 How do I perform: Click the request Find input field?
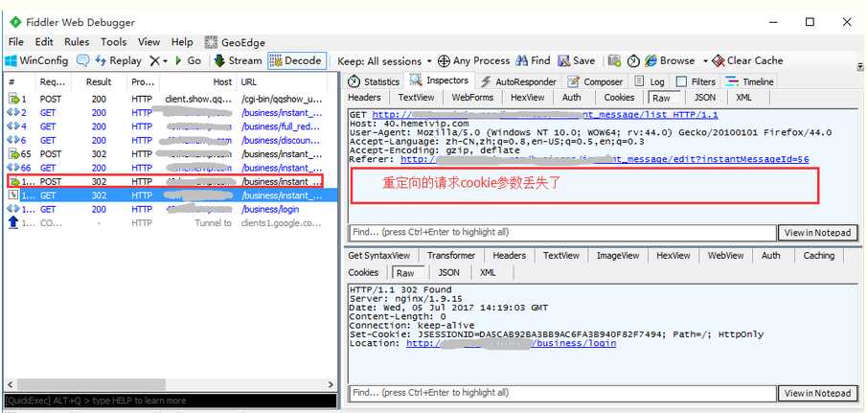[562, 233]
